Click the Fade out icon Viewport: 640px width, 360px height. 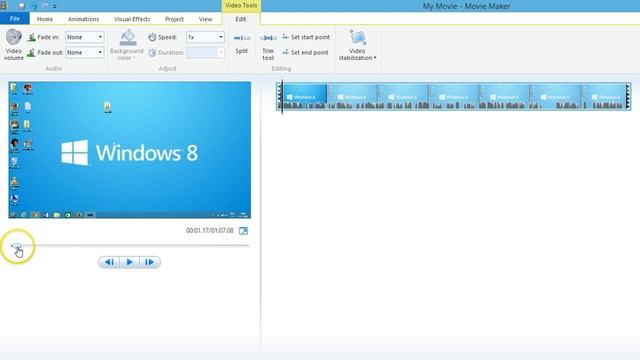pos(31,53)
